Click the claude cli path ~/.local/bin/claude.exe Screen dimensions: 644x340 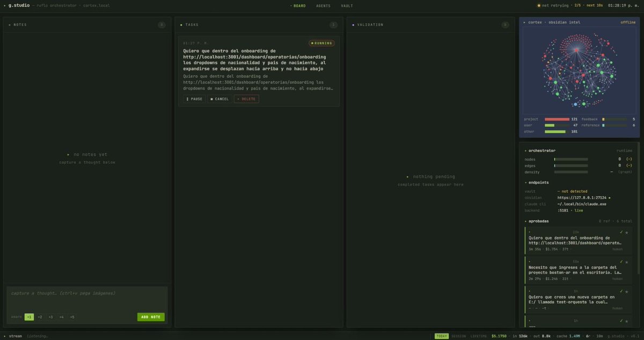click(581, 204)
